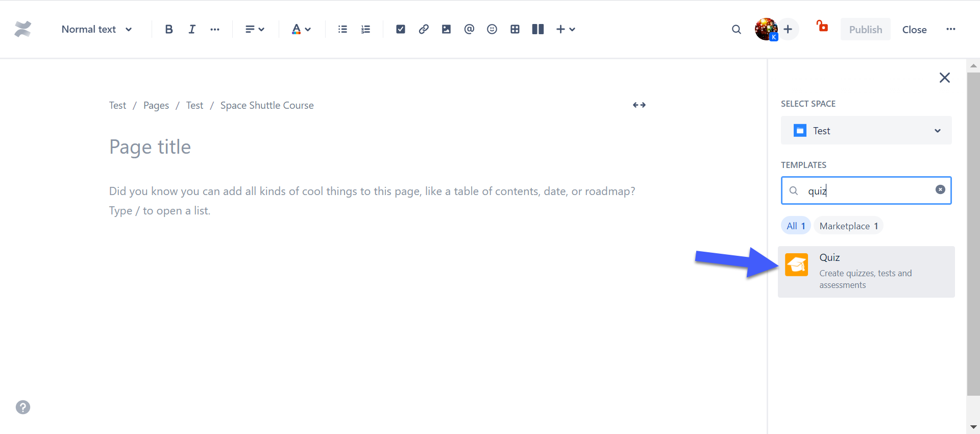Switch to the Marketplace filter tab
This screenshot has width=980, height=434.
click(848, 226)
